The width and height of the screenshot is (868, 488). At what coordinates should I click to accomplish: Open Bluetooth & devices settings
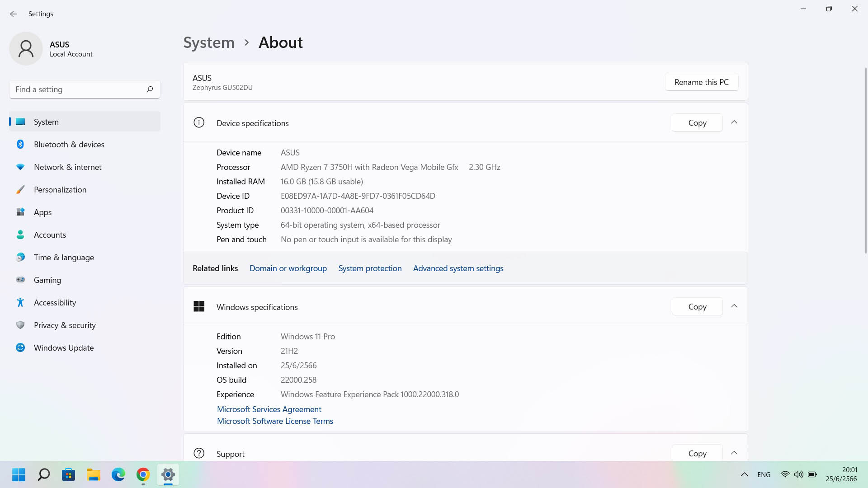click(x=85, y=144)
